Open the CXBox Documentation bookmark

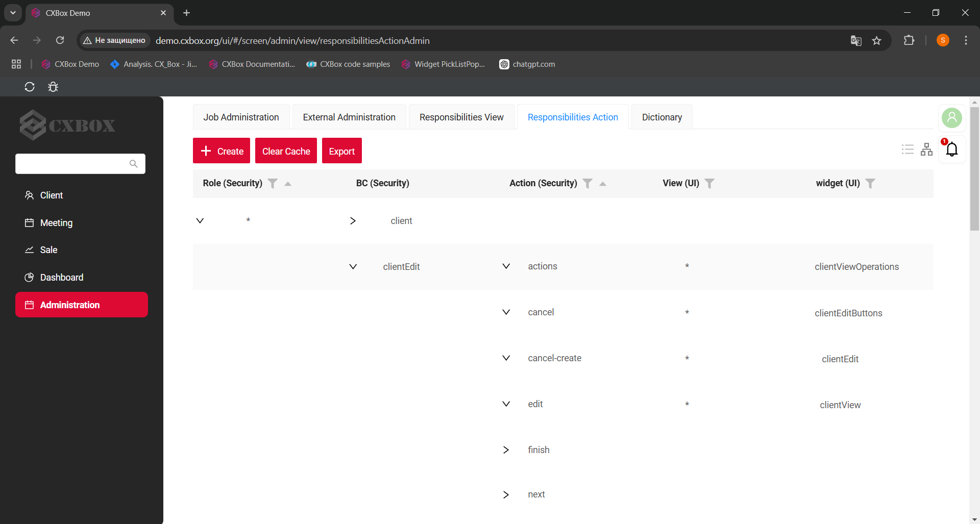pyautogui.click(x=252, y=64)
